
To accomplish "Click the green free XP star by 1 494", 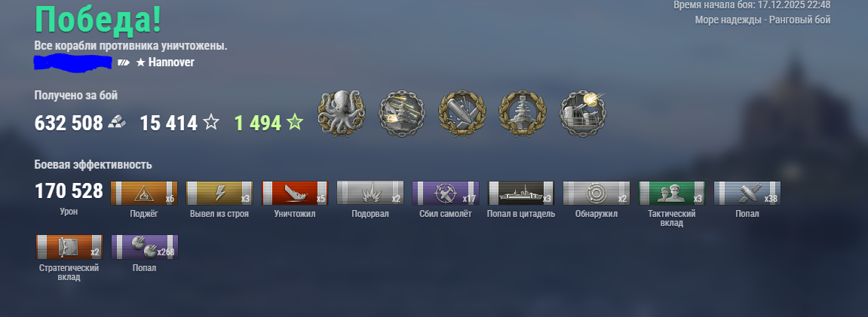I will click(x=295, y=122).
